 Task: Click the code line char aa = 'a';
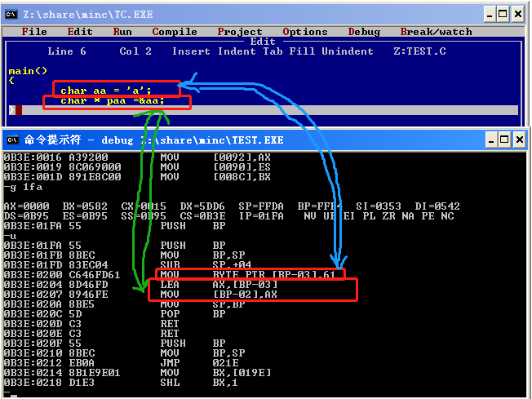pyautogui.click(x=105, y=91)
